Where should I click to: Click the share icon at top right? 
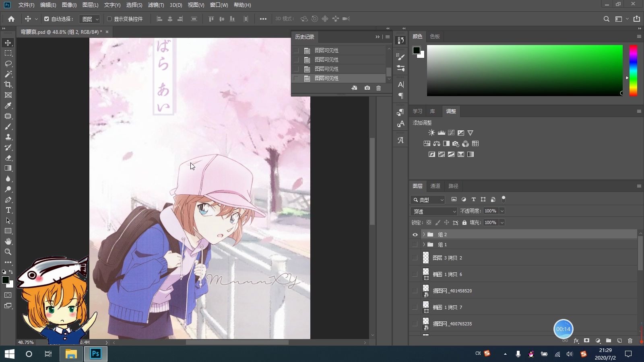pos(637,19)
